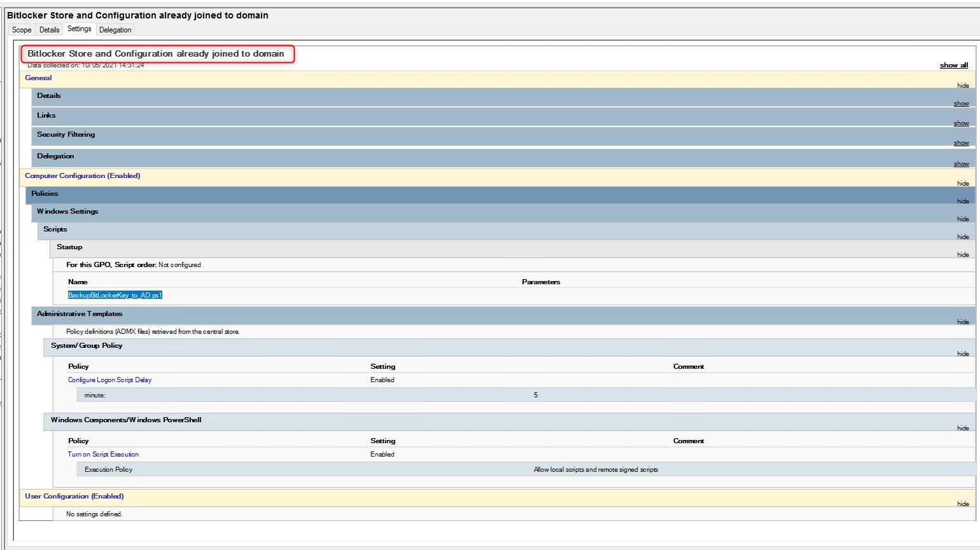Screen dimensions: 980x550
Task: Click Comment column header in System/Group Policy
Action: 689,366
